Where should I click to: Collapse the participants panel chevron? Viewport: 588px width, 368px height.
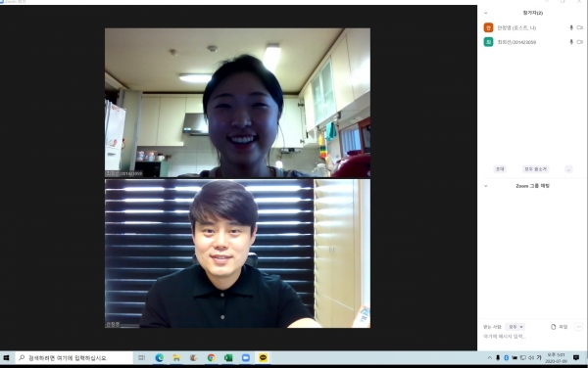[x=486, y=13]
